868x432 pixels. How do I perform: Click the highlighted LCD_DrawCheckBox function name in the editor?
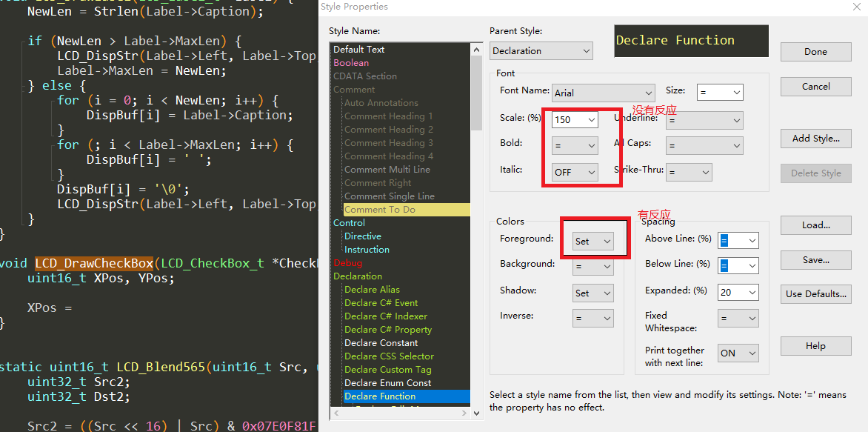(x=94, y=263)
